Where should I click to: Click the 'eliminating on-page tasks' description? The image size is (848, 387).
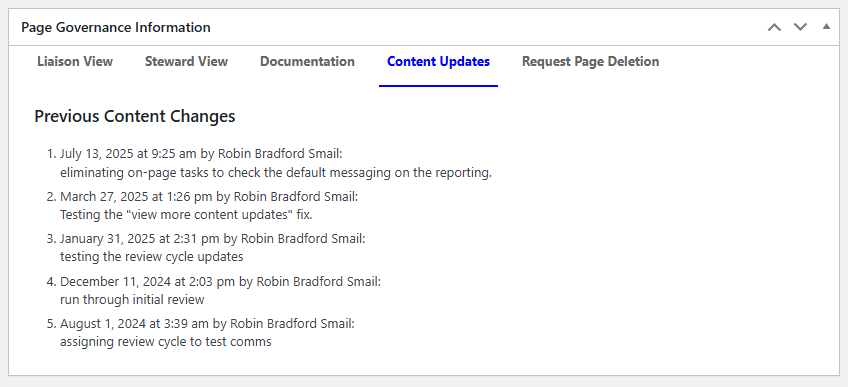(276, 174)
